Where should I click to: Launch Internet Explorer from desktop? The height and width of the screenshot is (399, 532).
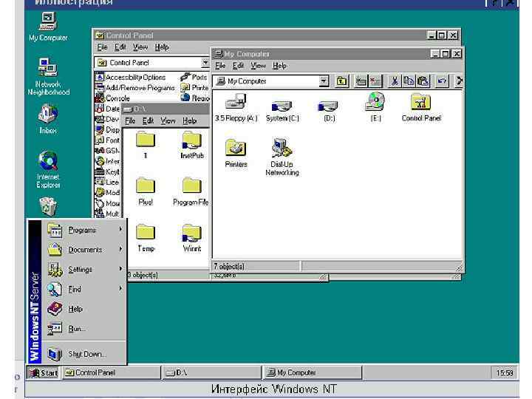tap(48, 169)
